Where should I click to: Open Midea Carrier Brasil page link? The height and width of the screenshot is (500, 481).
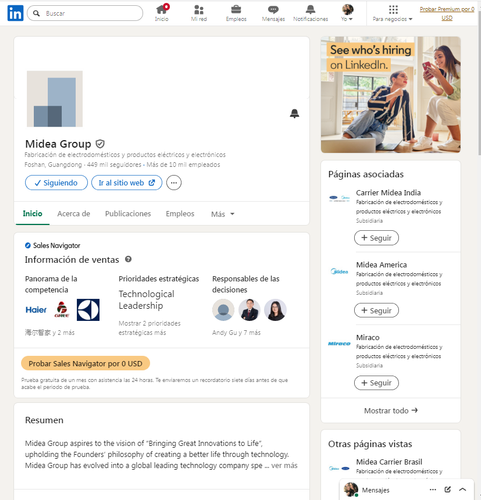(389, 462)
